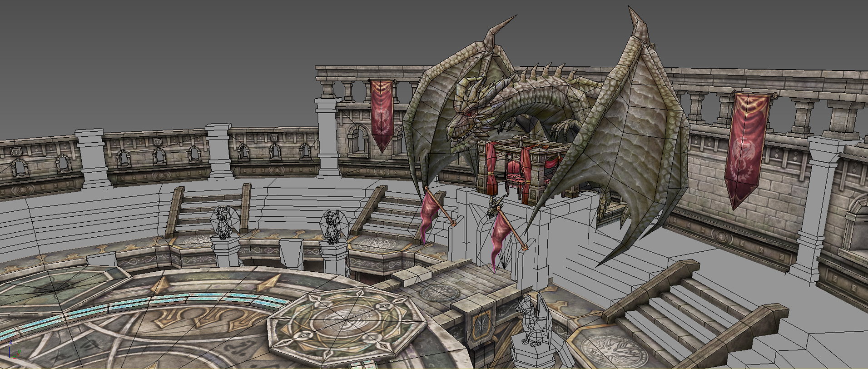Select the red banner hanging beside the dragon's left wing
This screenshot has width=868, height=369.
tap(382, 115)
